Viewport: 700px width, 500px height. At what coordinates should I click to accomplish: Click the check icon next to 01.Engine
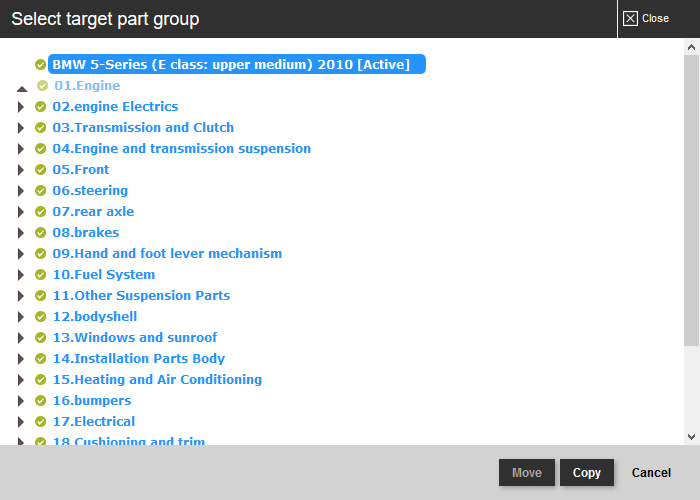click(42, 85)
